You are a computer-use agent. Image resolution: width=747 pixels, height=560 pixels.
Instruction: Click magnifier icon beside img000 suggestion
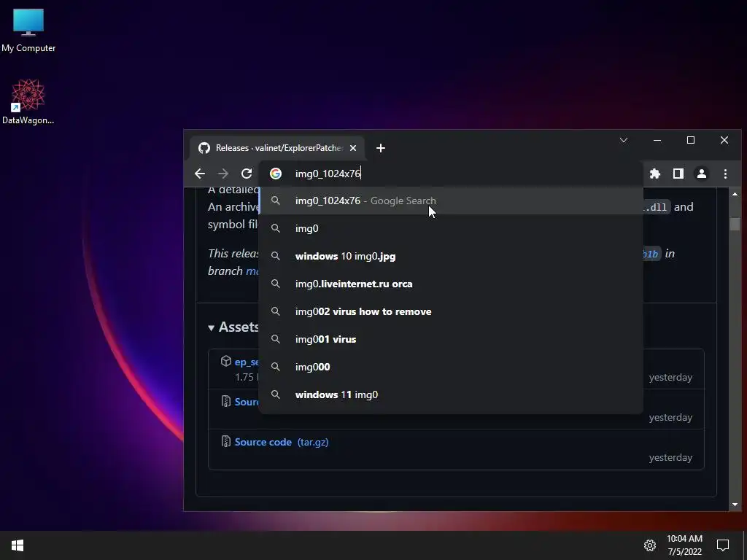tap(275, 367)
